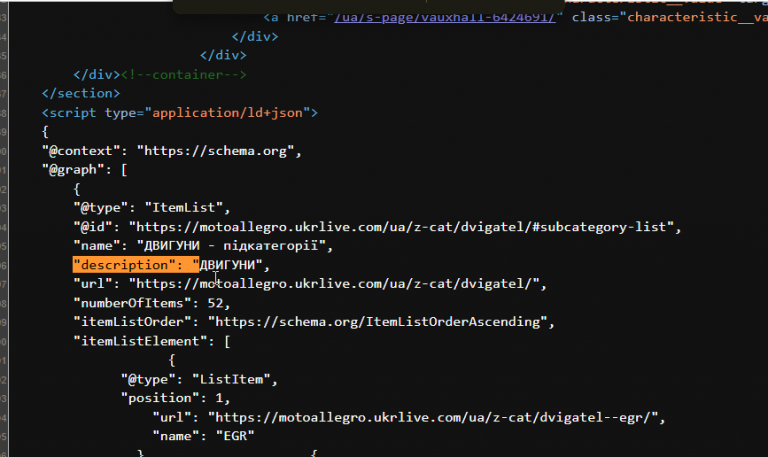Click the application/ld+json type value
Viewport: 768px width, 457px height.
227,113
